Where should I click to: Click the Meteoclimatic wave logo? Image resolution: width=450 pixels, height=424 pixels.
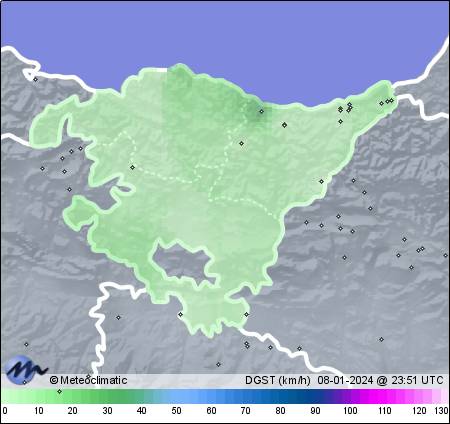pos(26,368)
